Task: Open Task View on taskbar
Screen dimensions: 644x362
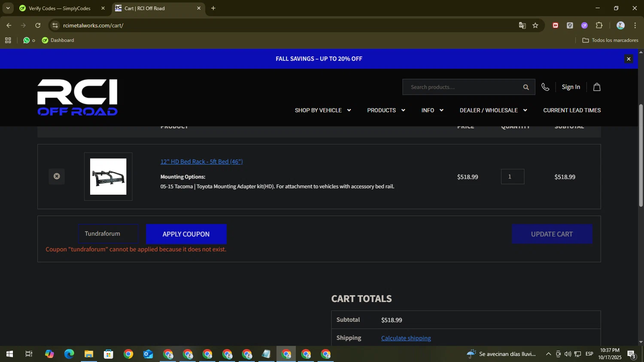Action: [x=29, y=354]
